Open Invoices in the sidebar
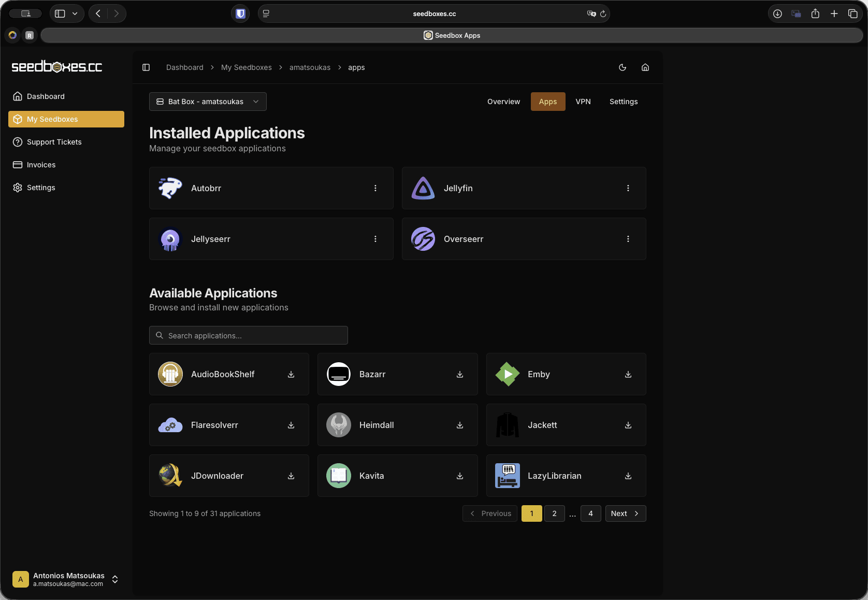 pos(66,165)
